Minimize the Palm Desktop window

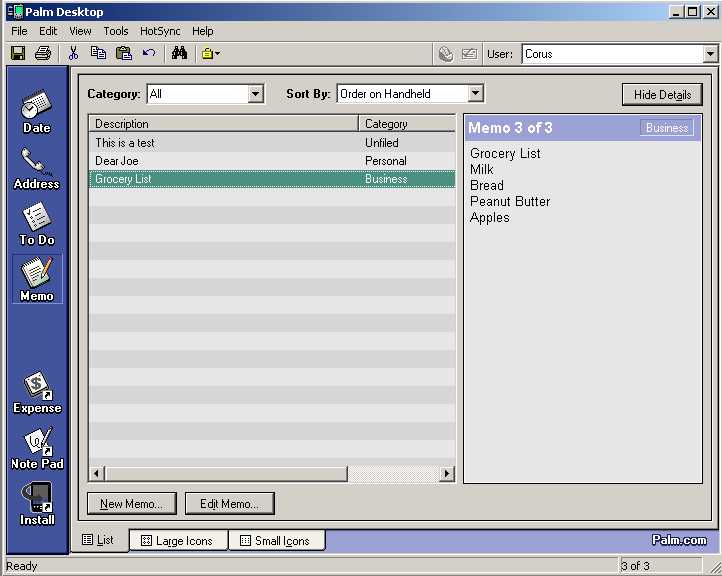[x=675, y=12]
